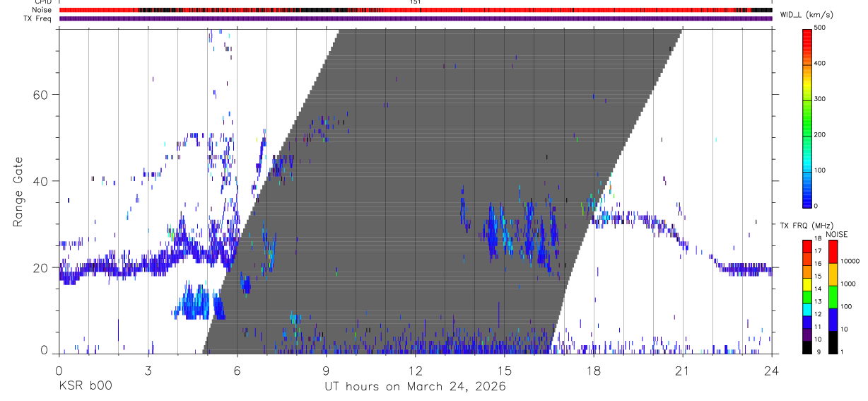Click the "100" label on NOISE scale
The image size is (868, 401).
(847, 306)
